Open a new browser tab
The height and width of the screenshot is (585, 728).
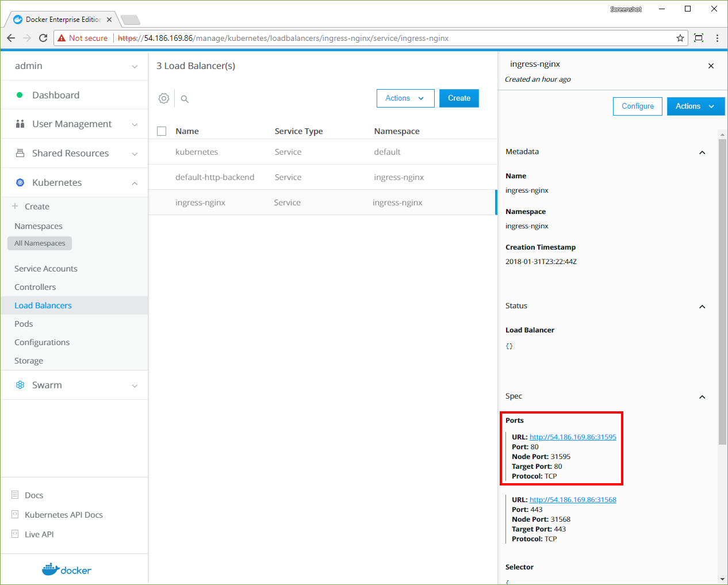point(131,20)
